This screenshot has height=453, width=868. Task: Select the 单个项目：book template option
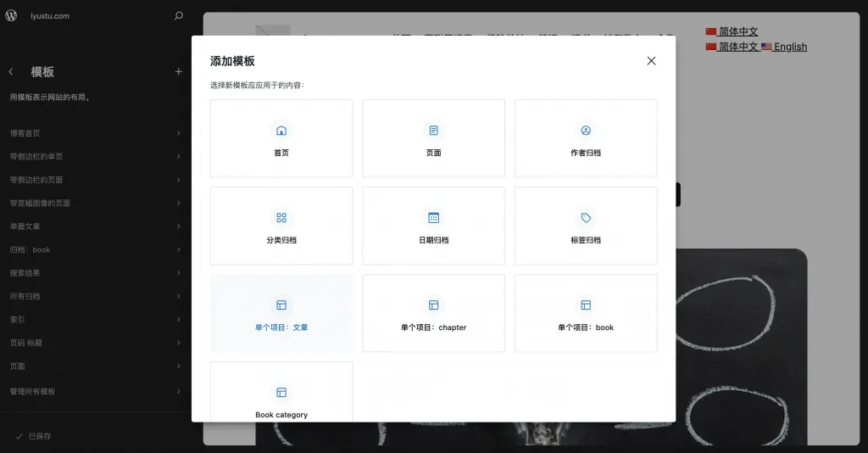click(x=586, y=314)
